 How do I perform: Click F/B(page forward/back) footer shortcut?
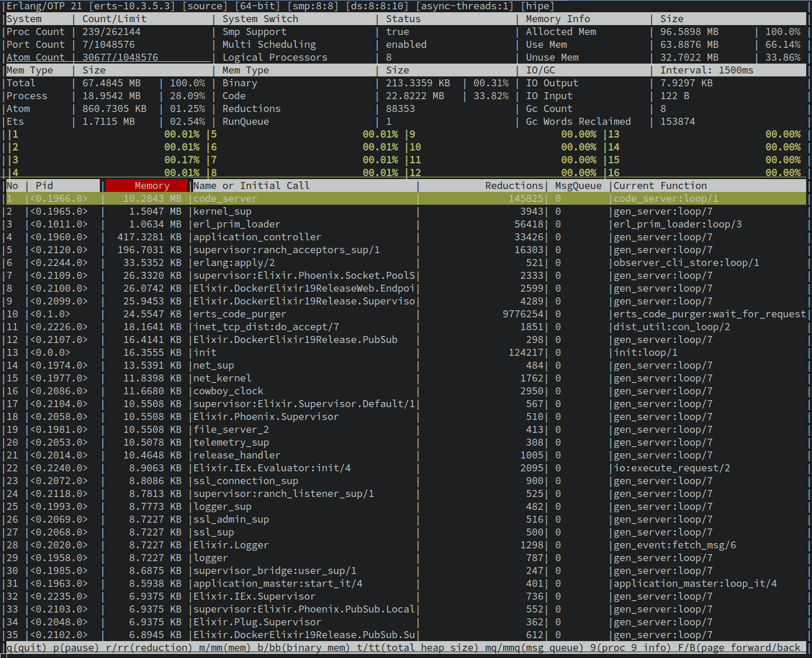(739, 647)
